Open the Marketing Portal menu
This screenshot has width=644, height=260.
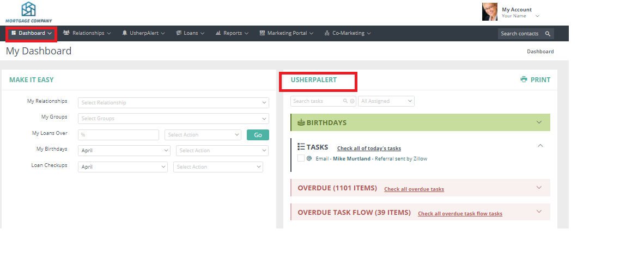[x=287, y=33]
